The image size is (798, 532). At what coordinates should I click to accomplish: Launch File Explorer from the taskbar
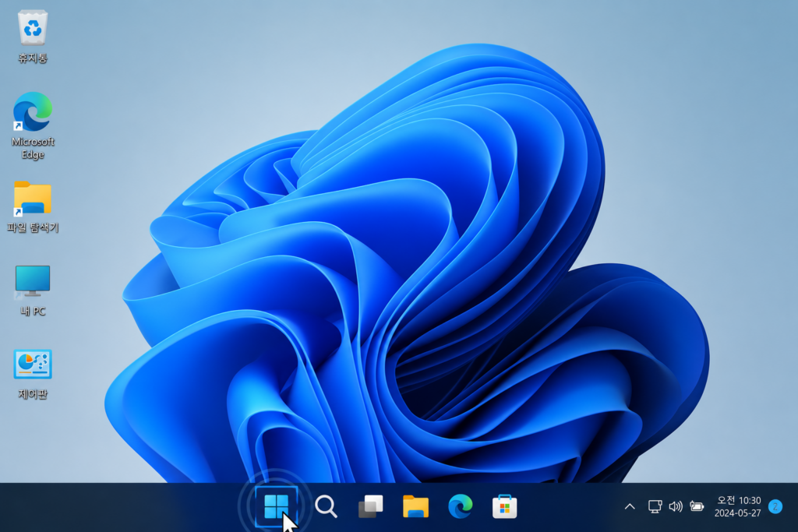point(415,506)
